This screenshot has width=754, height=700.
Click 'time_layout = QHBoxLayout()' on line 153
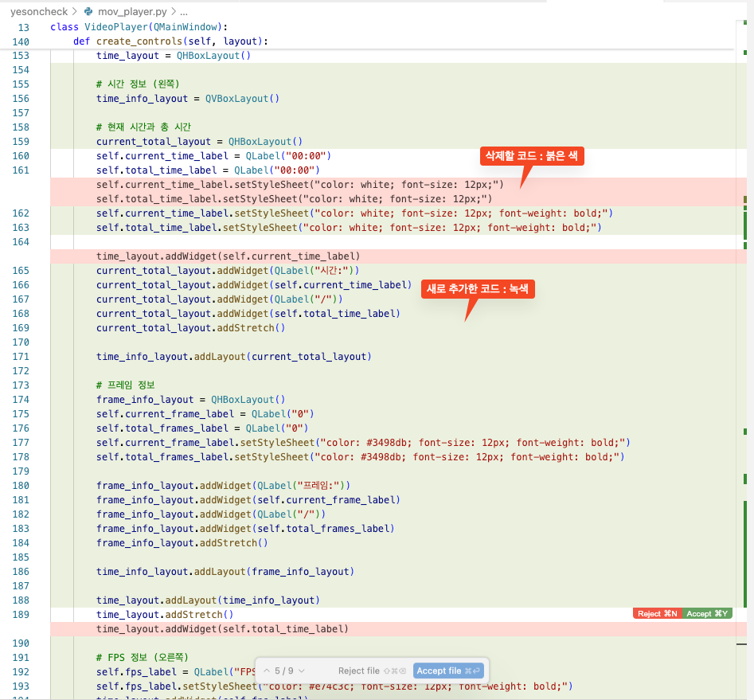click(x=173, y=56)
